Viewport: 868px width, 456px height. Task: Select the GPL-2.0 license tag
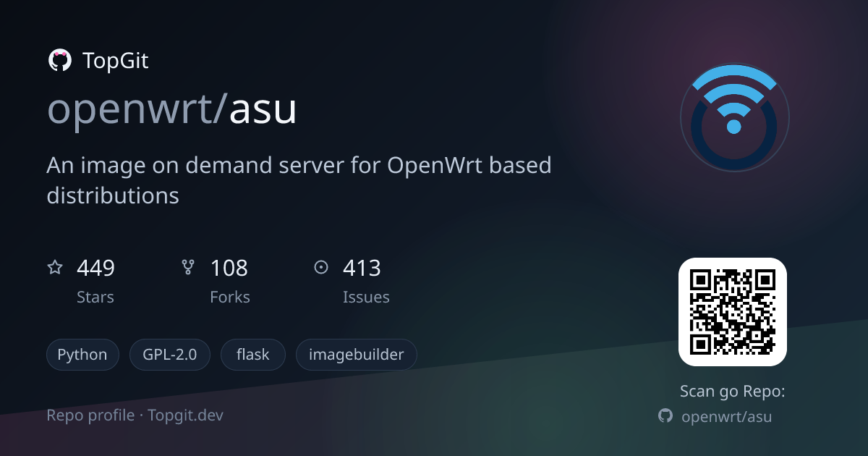tap(170, 355)
